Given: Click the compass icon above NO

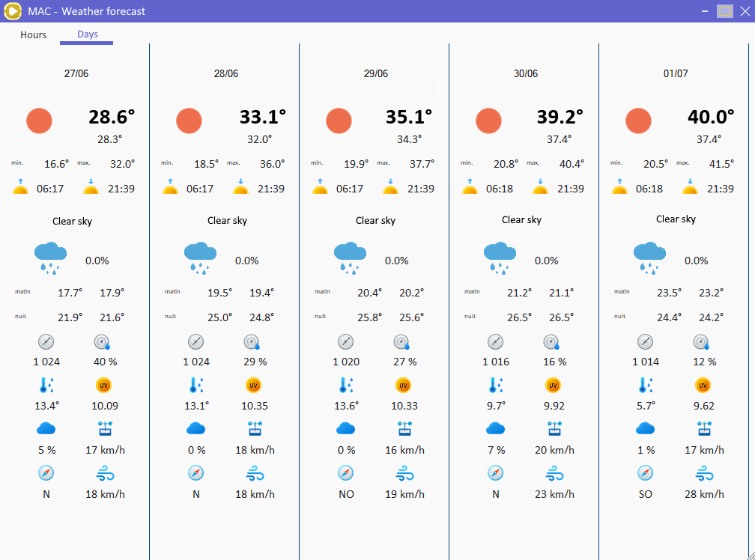Looking at the screenshot, I should (x=346, y=473).
